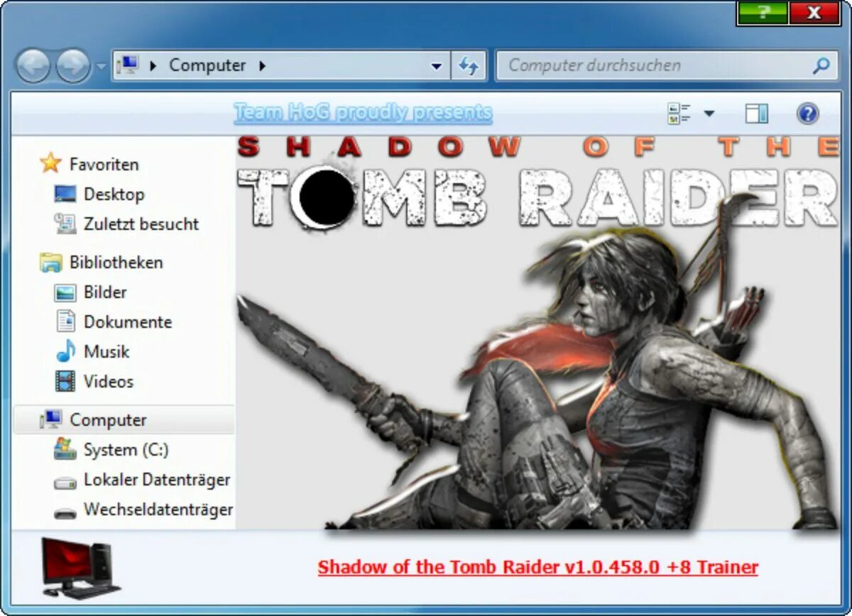Click the Bibliotheken folder icon
The height and width of the screenshot is (616, 852).
tap(50, 263)
